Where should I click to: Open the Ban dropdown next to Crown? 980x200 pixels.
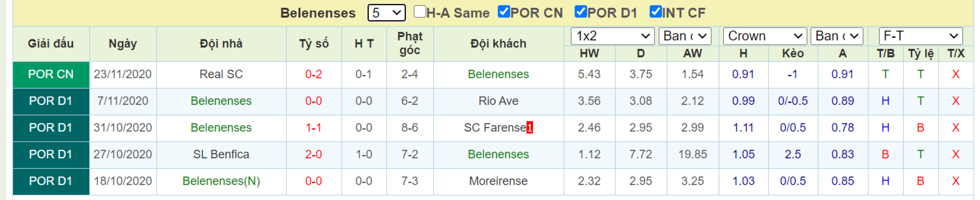(x=837, y=36)
